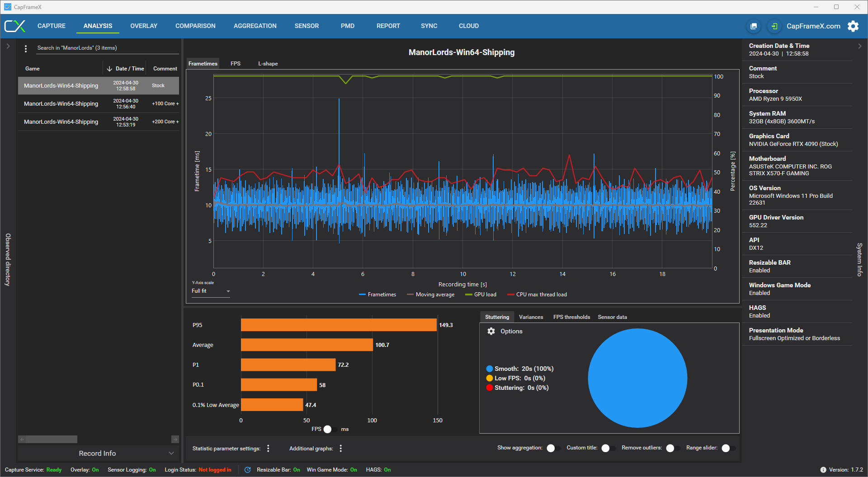Open Additional graphs three-dot menu
Image resolution: width=868 pixels, height=477 pixels.
tap(341, 449)
